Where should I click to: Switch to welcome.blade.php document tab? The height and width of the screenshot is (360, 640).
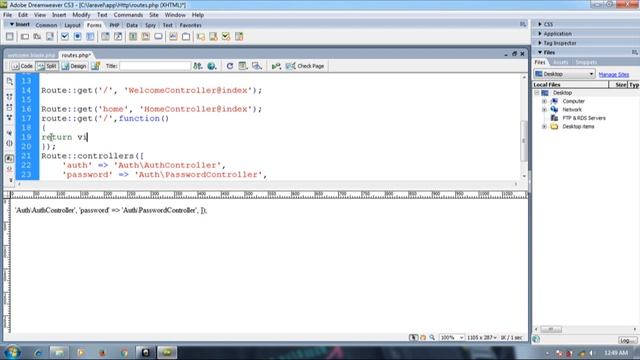coord(31,55)
